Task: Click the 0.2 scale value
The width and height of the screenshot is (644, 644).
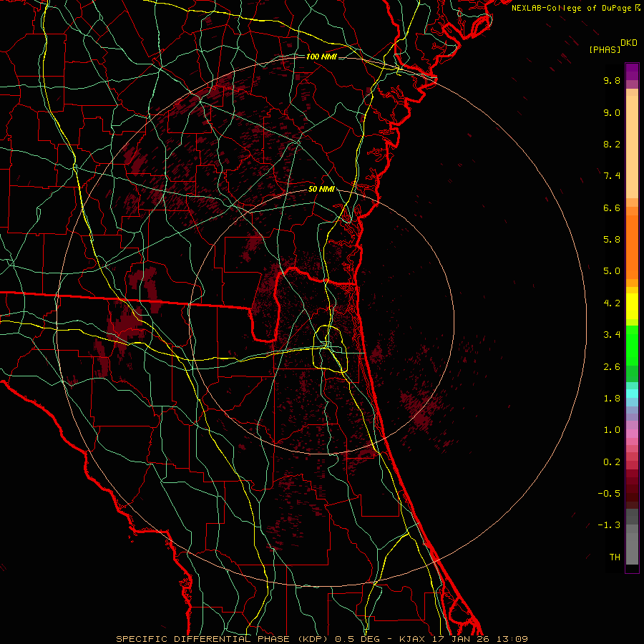Action: (612, 462)
